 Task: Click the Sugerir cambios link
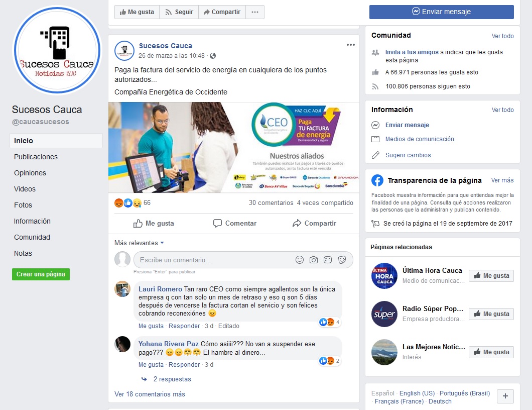(408, 155)
